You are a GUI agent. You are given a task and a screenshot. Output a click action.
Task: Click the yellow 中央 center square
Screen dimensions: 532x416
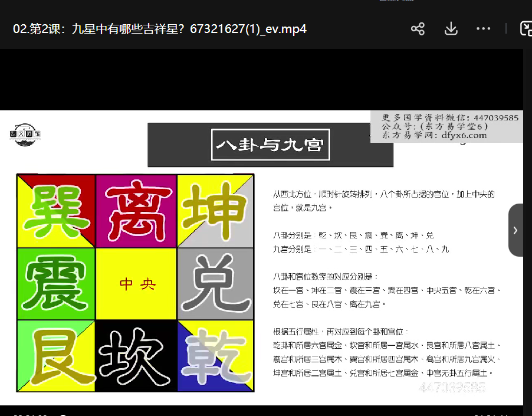[136, 284]
